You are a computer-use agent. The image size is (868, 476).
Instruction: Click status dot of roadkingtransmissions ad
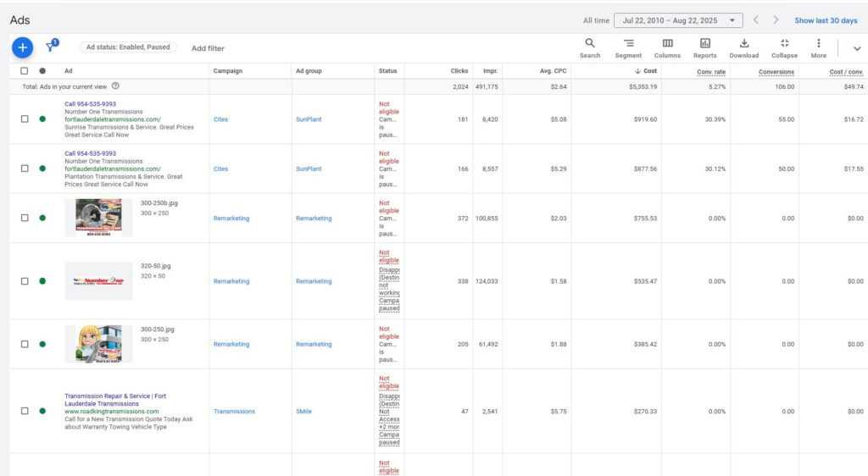pos(42,411)
